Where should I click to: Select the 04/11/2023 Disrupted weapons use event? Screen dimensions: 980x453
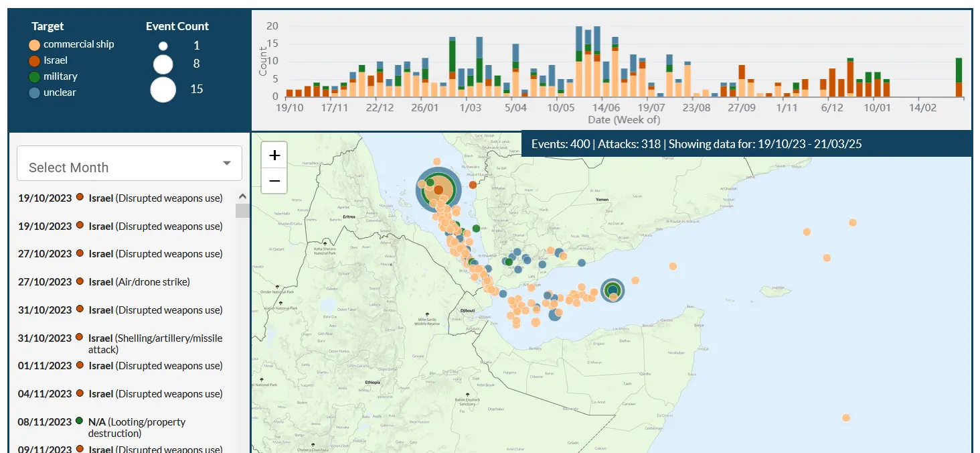point(120,394)
